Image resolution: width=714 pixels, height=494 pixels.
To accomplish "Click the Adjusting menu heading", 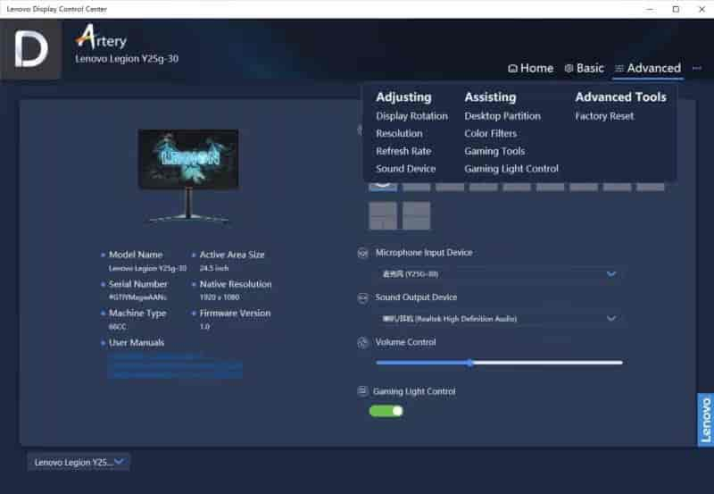I will (403, 97).
